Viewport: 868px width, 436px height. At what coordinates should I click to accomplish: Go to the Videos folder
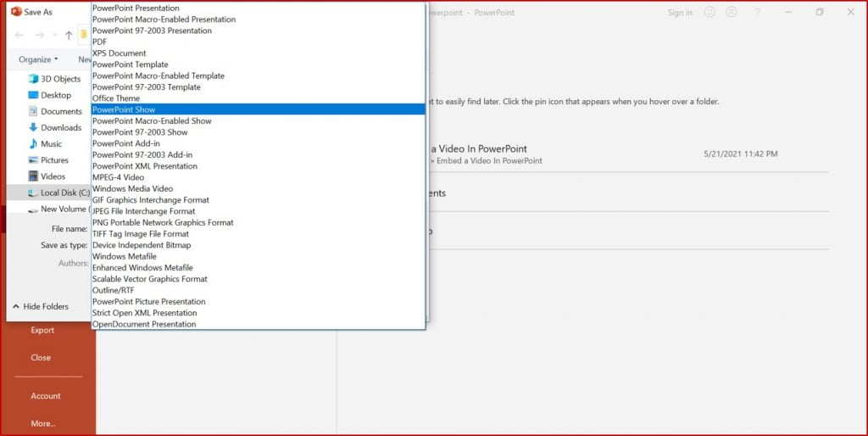pyautogui.click(x=47, y=176)
